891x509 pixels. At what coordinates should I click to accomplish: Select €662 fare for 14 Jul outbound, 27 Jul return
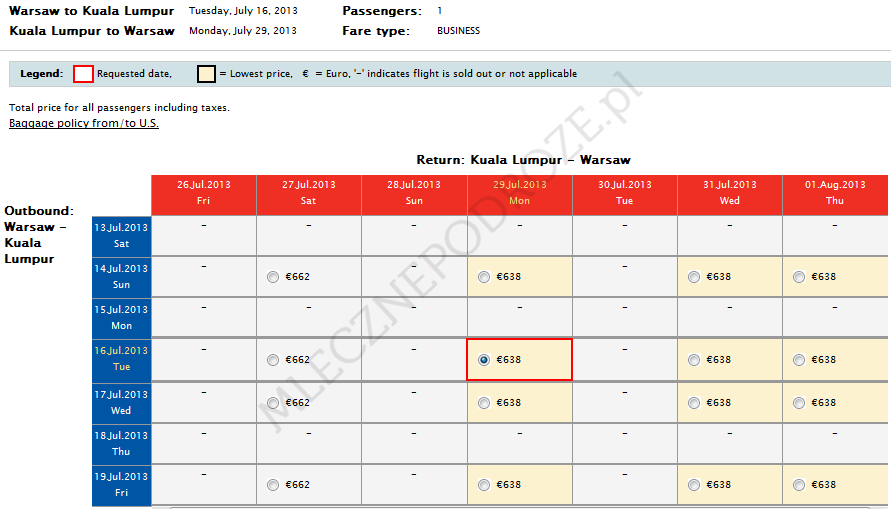(x=273, y=277)
